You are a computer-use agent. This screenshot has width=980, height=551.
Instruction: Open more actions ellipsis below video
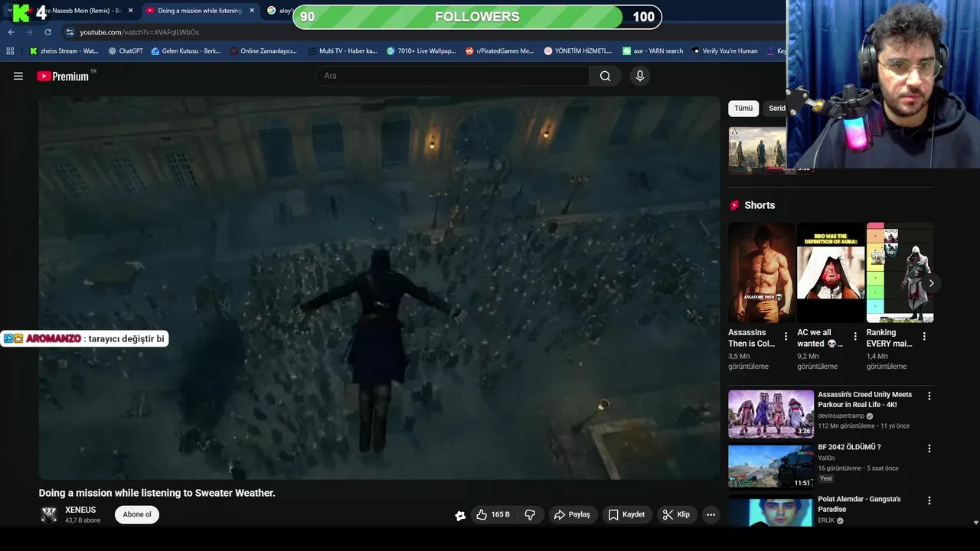click(710, 514)
